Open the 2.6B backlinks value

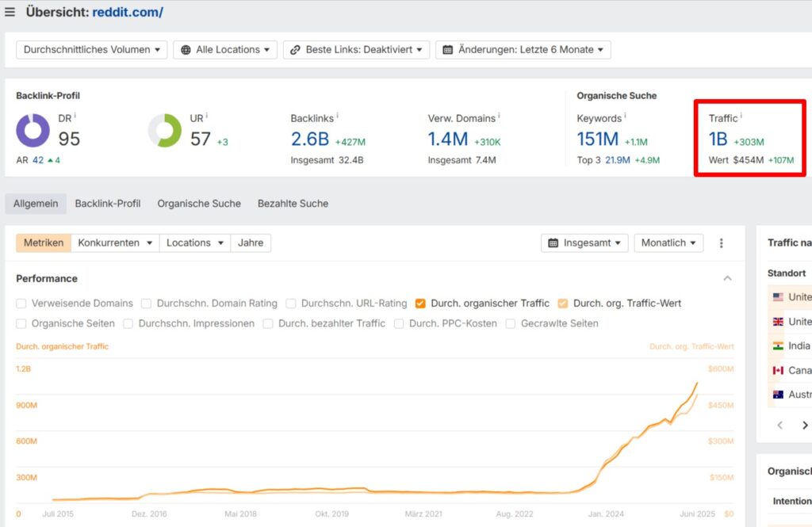tap(310, 139)
